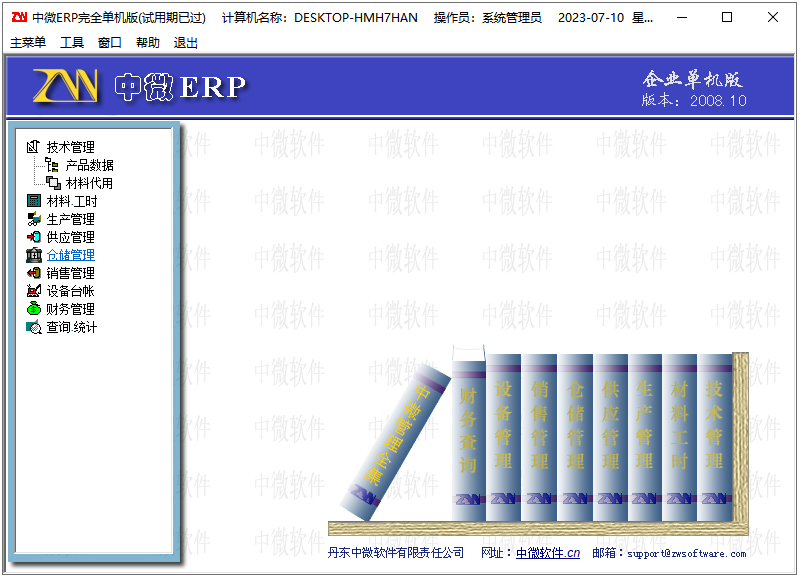Click the 生产管理 book spine

point(645,438)
